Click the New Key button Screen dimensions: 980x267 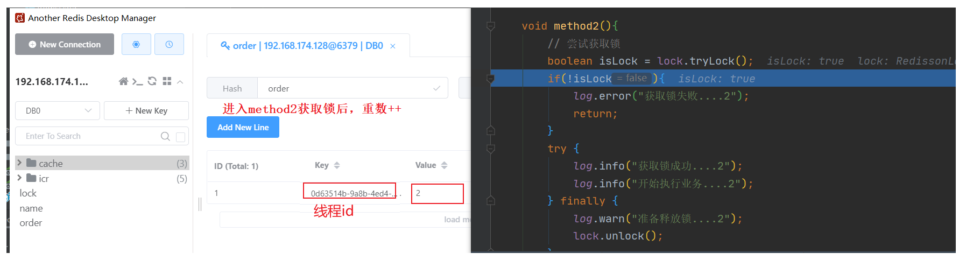(x=146, y=110)
